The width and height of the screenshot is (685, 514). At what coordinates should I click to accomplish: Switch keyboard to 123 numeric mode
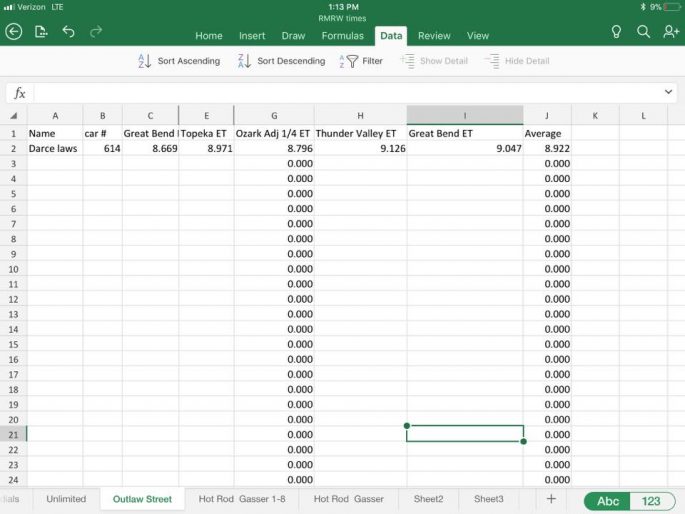[652, 501]
